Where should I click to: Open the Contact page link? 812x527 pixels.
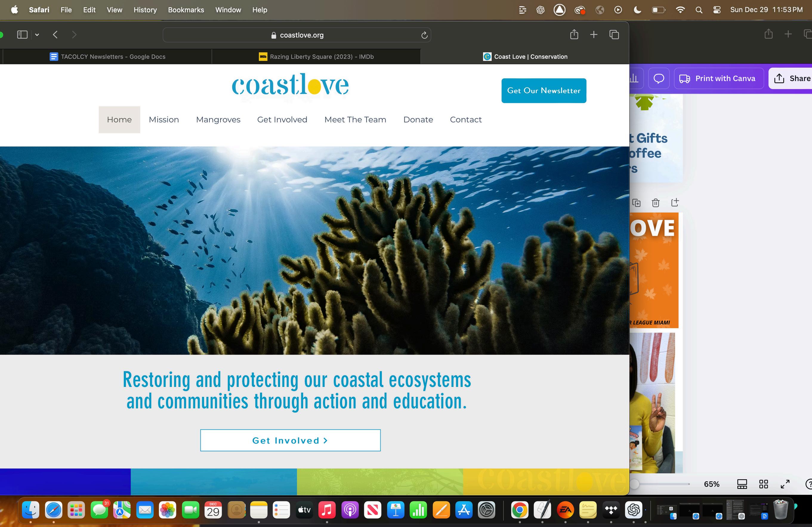point(466,120)
